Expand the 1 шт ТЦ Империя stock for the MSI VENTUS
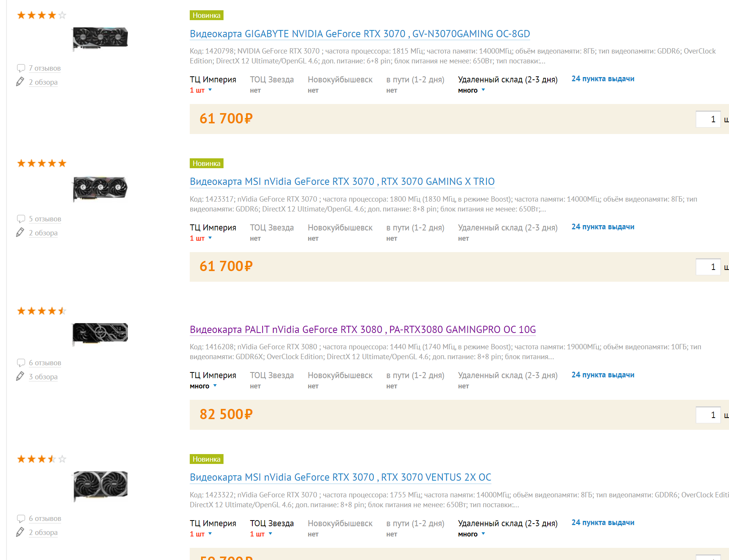Viewport: 729px width, 560px height. (x=201, y=534)
